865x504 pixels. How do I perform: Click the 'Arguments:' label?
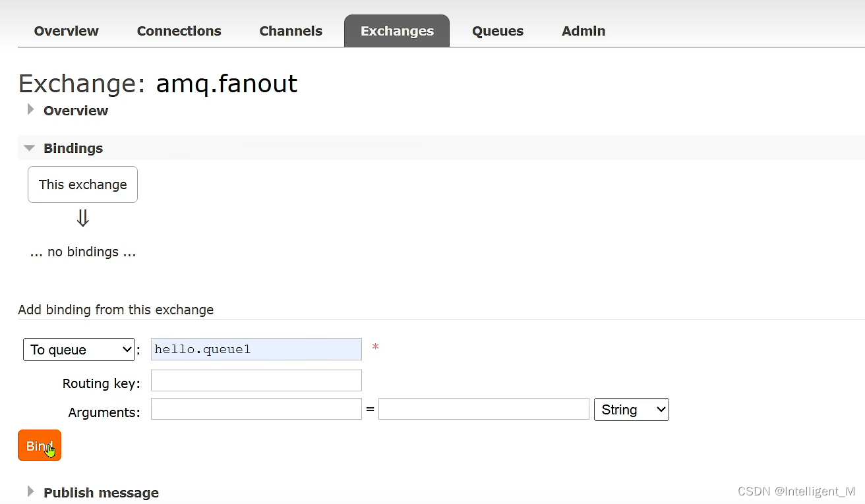(104, 412)
